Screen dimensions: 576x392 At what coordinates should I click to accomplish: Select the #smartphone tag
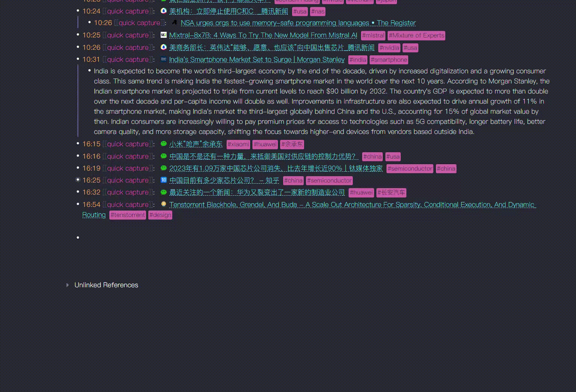click(x=389, y=60)
